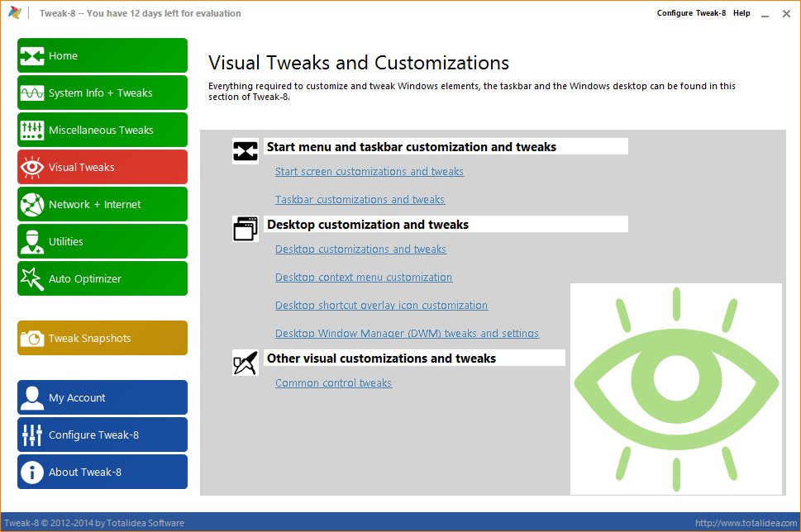The width and height of the screenshot is (801, 532).
Task: Open Miscellaneous Tweaks section label
Action: 101,131
